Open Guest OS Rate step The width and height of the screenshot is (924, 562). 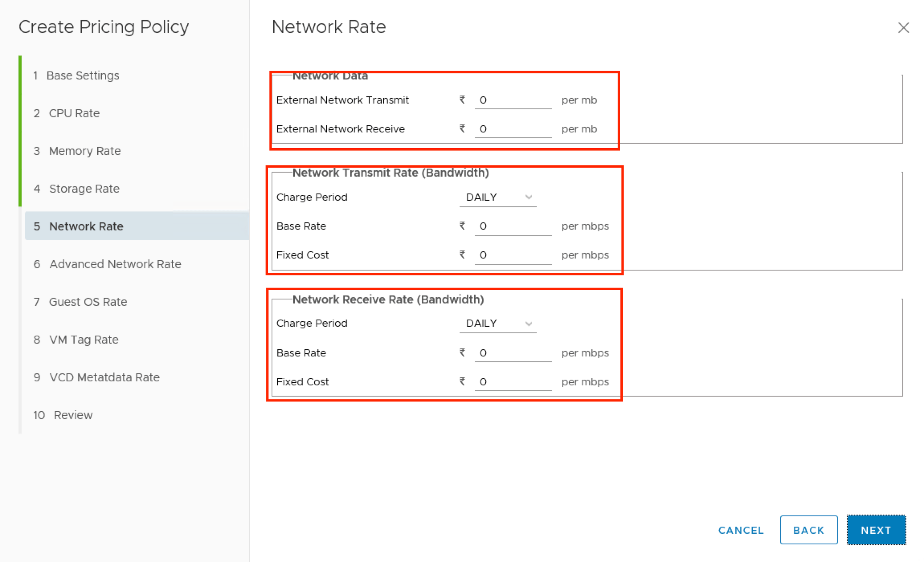[88, 302]
